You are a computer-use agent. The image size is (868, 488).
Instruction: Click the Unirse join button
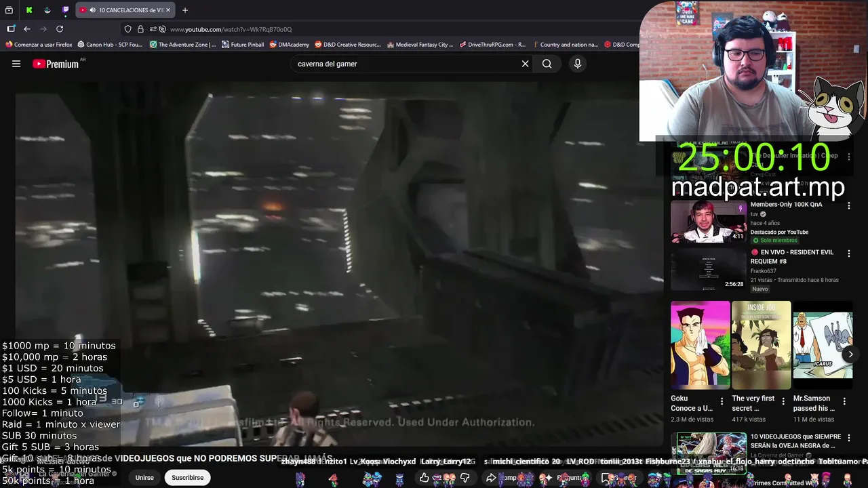coord(144,477)
